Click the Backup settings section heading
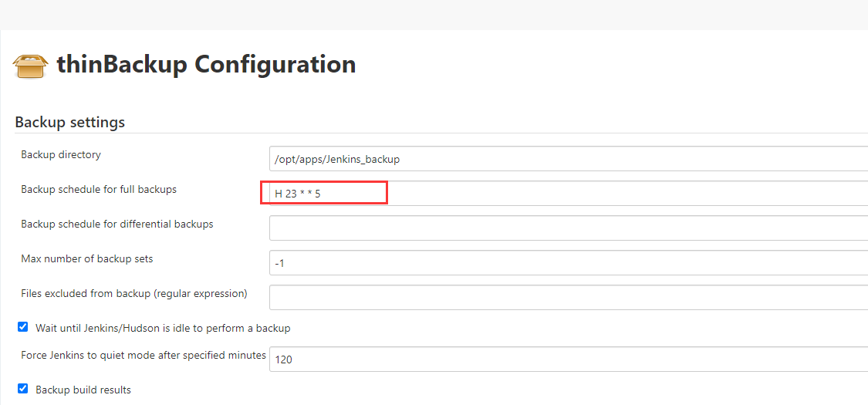Screen dimensions: 868x405 69,122
